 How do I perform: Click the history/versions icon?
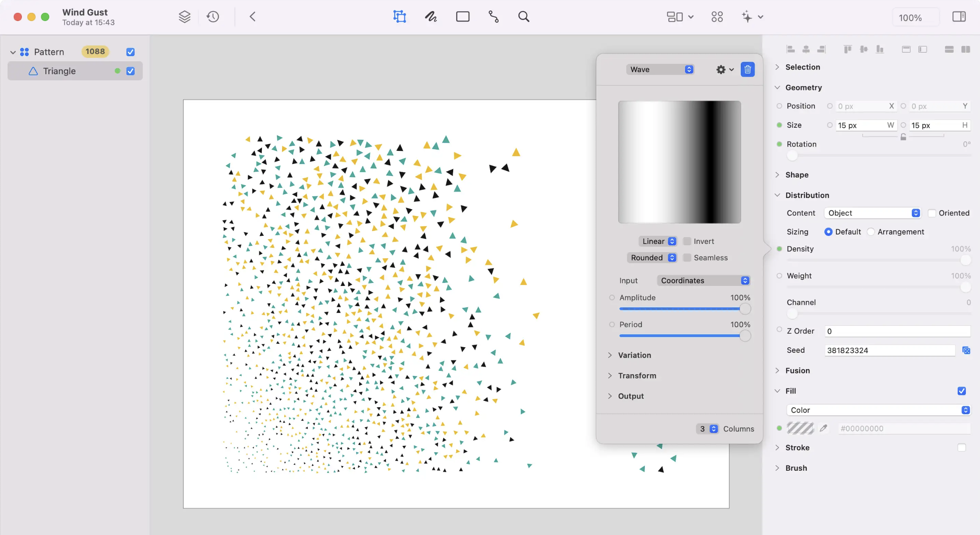coord(214,16)
